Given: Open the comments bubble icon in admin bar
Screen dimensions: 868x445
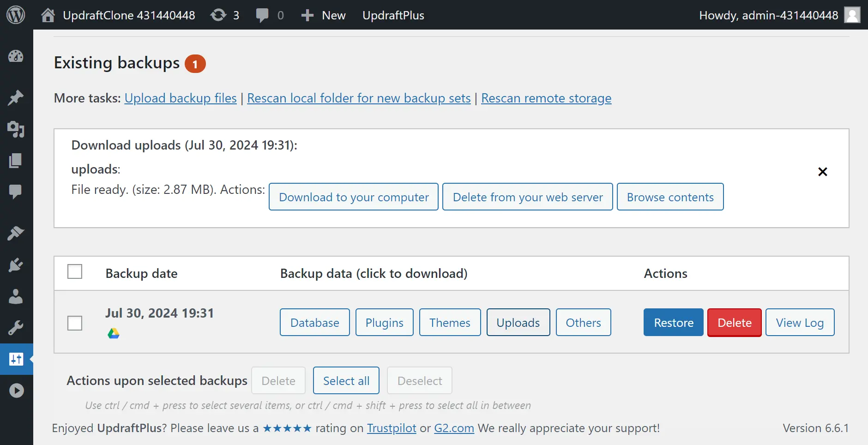Looking at the screenshot, I should [x=262, y=15].
